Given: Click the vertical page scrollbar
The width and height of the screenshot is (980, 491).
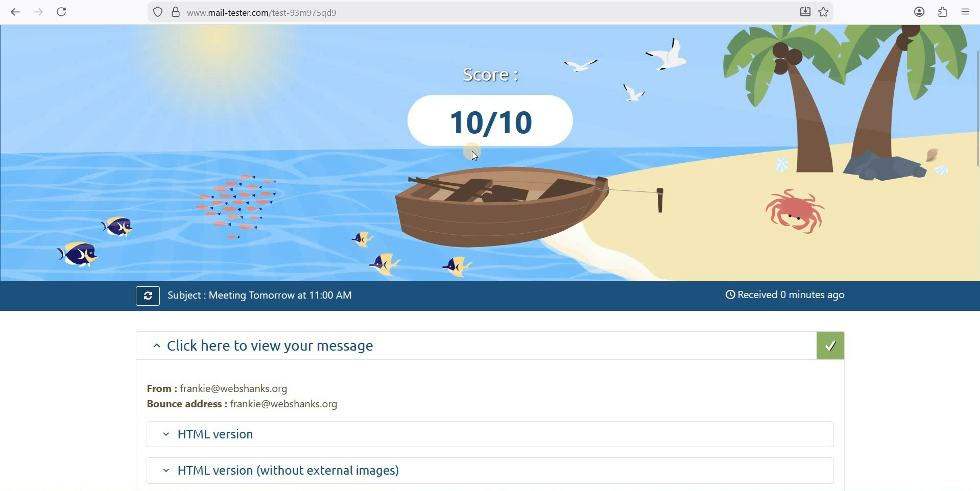Looking at the screenshot, I should click(x=977, y=107).
